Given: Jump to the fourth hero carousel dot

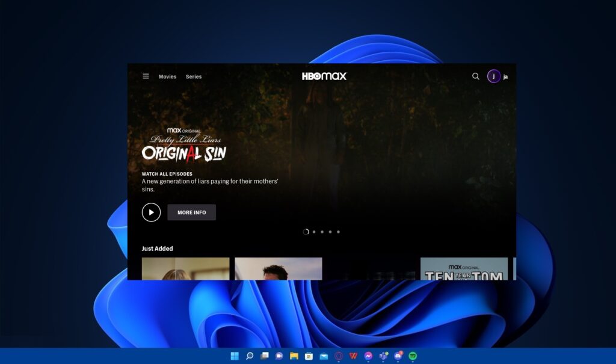Looking at the screenshot, I should point(330,232).
